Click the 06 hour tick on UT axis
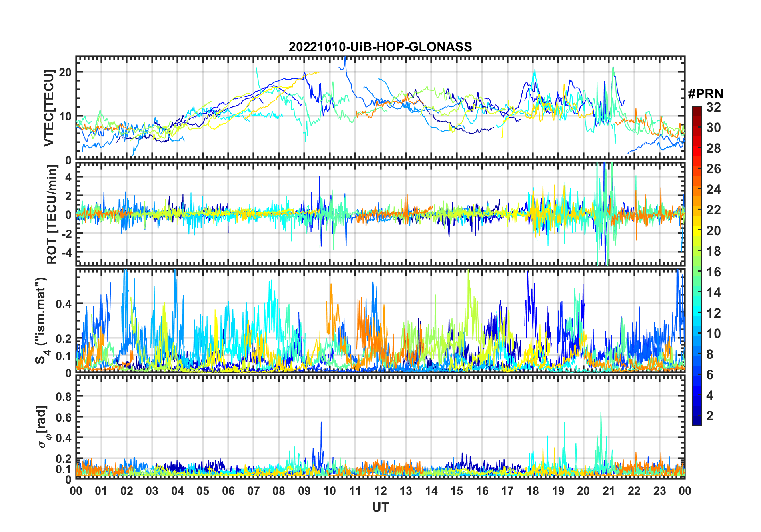Image resolution: width=761 pixels, height=532 pixels. (228, 491)
